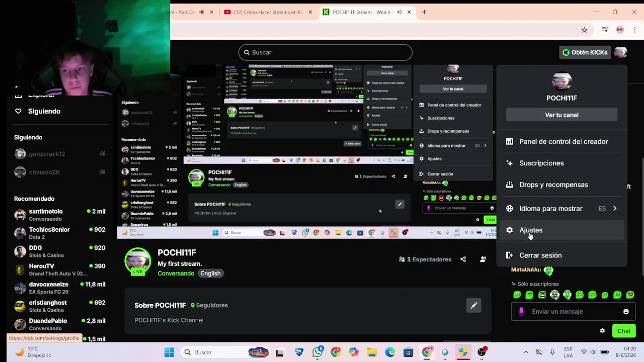Open santimotolo recommended channel

pyautogui.click(x=60, y=215)
